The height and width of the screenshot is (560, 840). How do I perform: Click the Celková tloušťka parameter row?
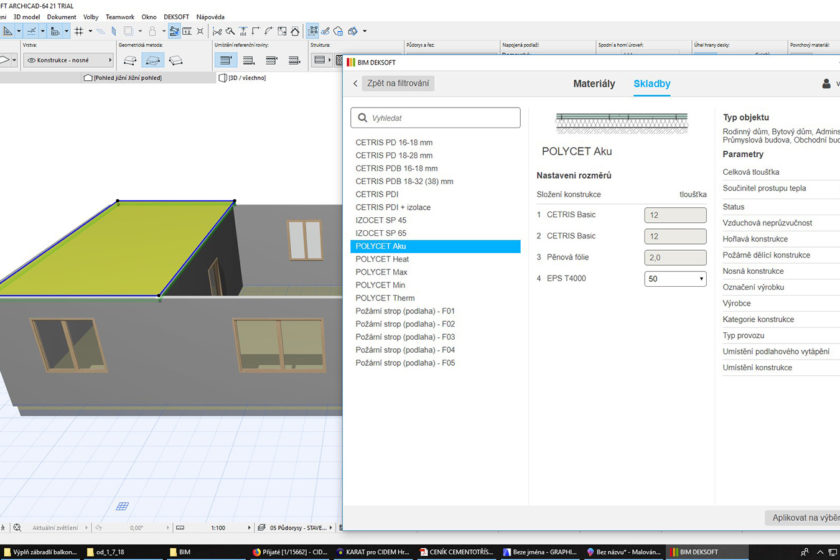781,172
